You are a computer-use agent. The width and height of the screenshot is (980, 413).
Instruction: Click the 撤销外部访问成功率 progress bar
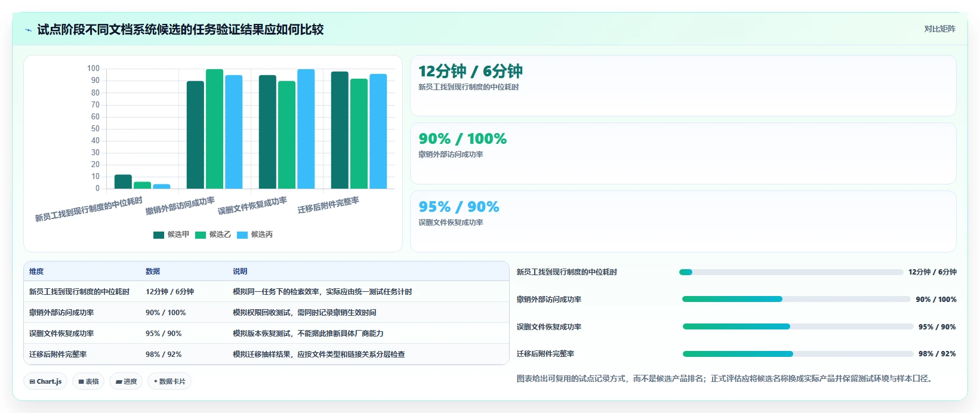[796, 299]
